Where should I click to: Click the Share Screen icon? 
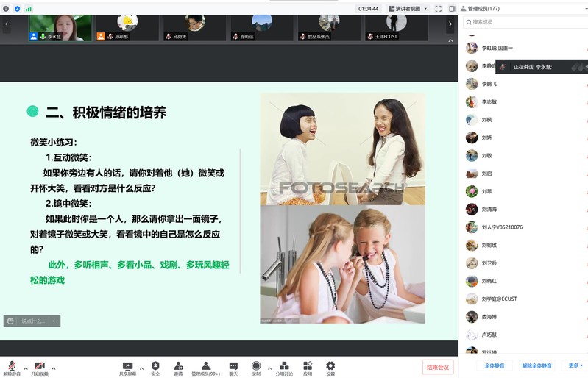pos(127,366)
